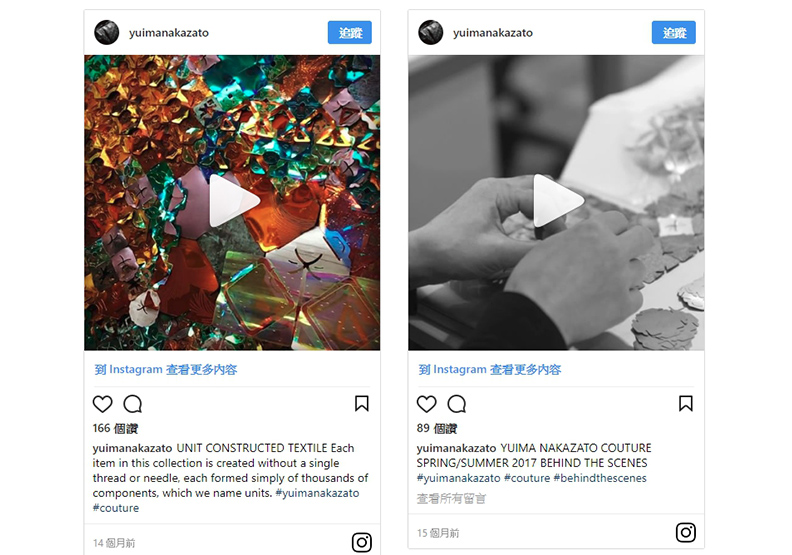Bookmark the COUTURE SPRING/SUMMER 2017 post

[x=685, y=403]
